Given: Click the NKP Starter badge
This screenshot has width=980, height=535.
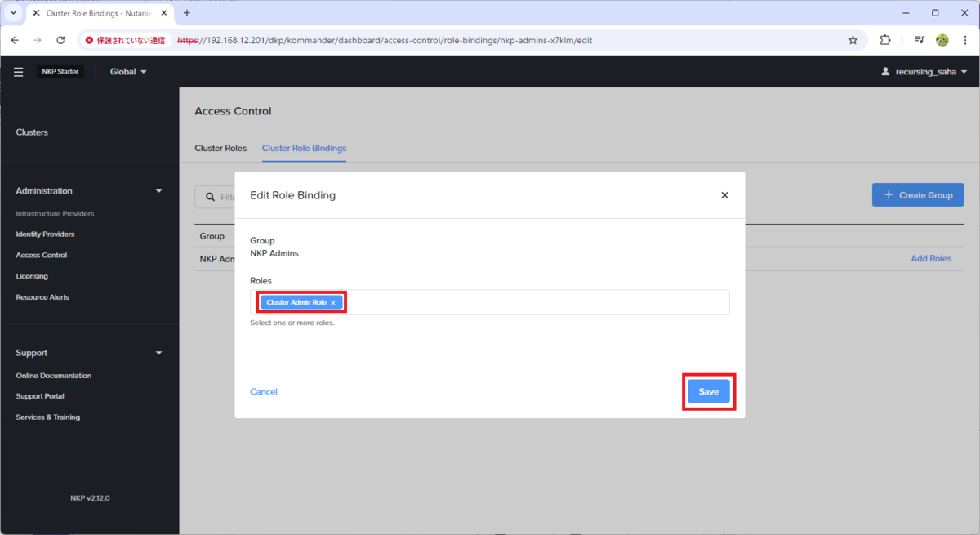Looking at the screenshot, I should pos(60,72).
